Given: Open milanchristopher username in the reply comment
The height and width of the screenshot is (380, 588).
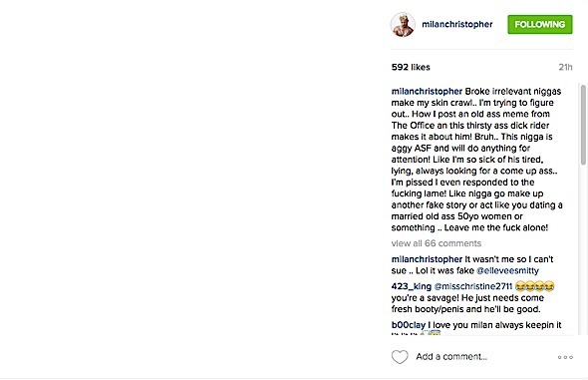Looking at the screenshot, I should (427, 259).
